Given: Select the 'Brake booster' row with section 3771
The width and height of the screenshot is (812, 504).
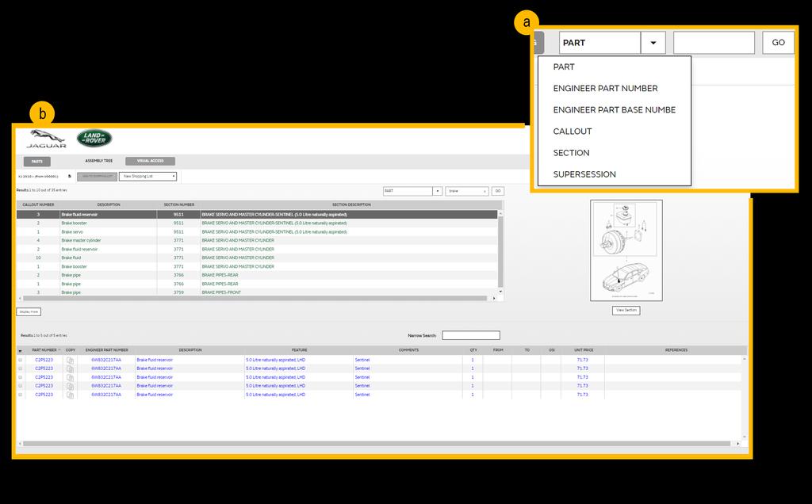Looking at the screenshot, I should click(x=257, y=266).
